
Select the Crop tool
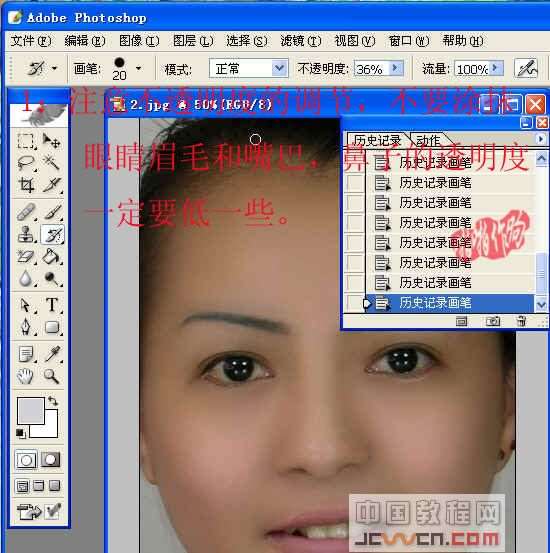26,185
